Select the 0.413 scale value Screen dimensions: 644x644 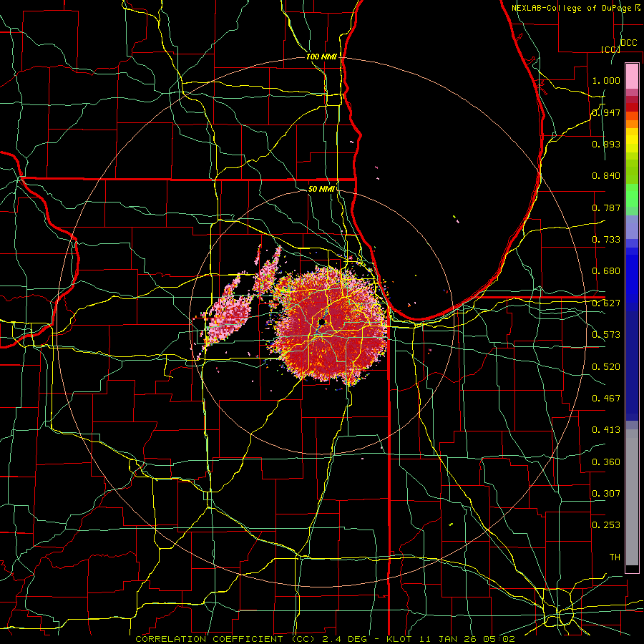606,430
